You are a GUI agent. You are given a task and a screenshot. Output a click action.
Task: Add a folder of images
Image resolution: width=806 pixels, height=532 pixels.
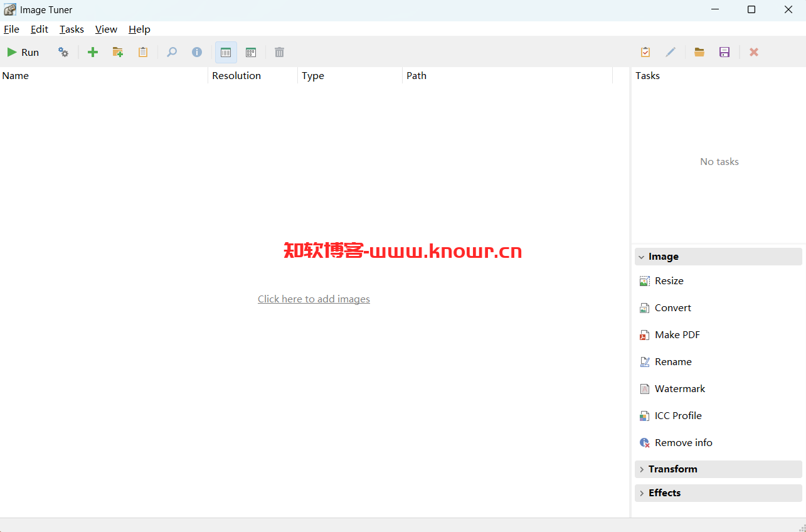(x=118, y=52)
